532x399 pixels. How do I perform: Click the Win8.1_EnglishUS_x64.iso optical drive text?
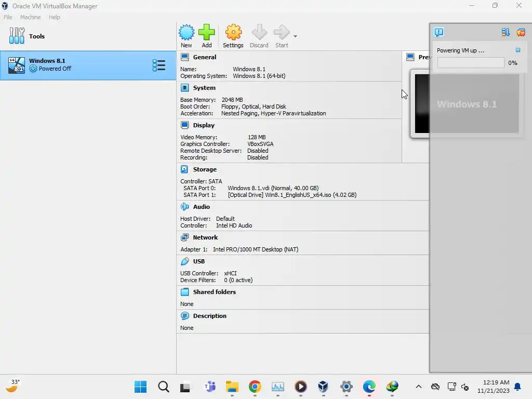click(x=292, y=195)
